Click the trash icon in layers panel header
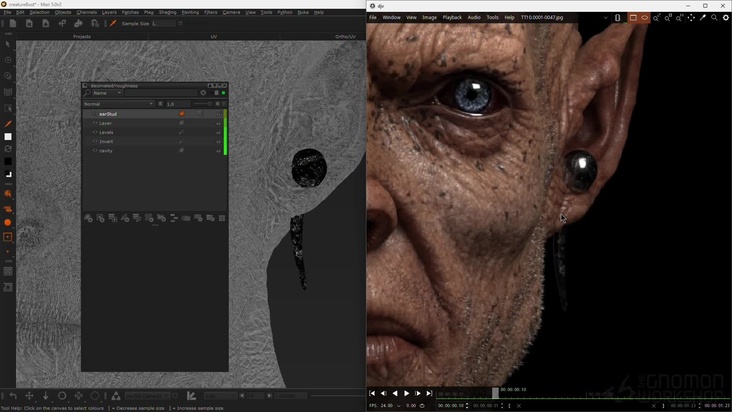Screen dimensions: 732x412 [x=216, y=93]
